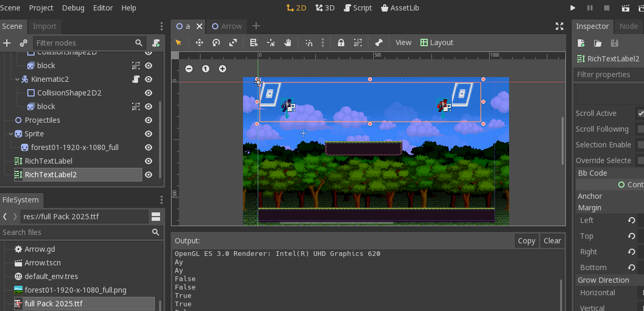
Task: Open the View dropdown menu
Action: pyautogui.click(x=403, y=42)
